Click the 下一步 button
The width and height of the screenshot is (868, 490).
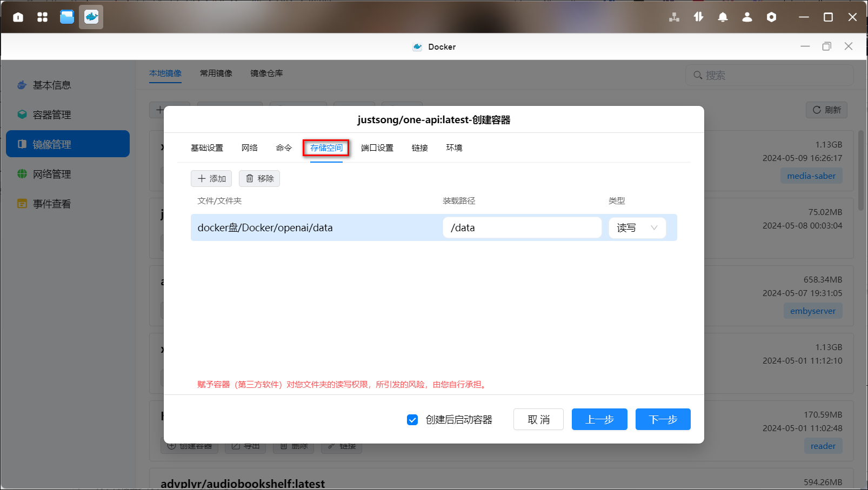pos(663,420)
